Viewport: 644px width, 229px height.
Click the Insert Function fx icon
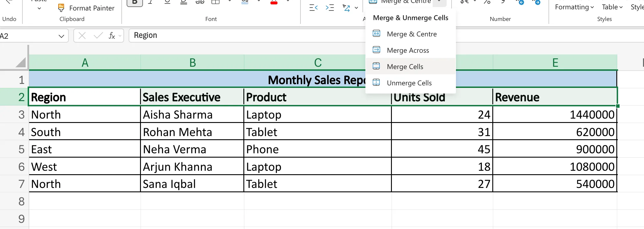click(x=112, y=36)
